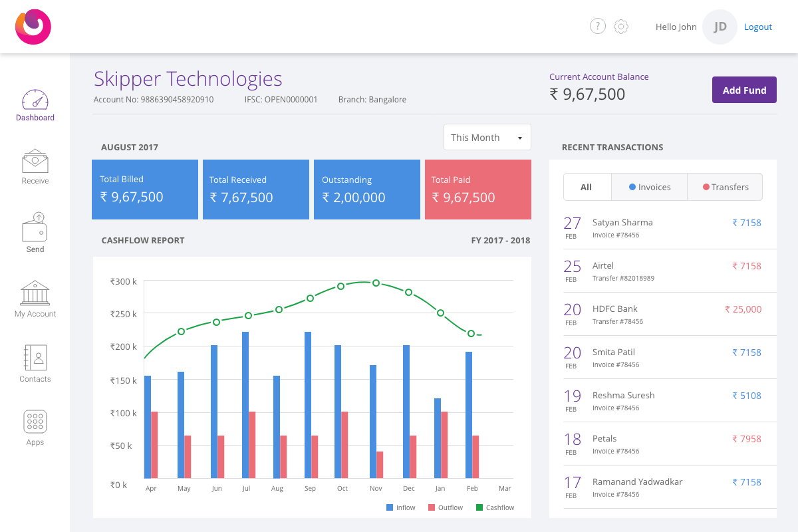Click the app logo in top left
Image resolution: width=798 pixels, height=532 pixels.
[33, 27]
